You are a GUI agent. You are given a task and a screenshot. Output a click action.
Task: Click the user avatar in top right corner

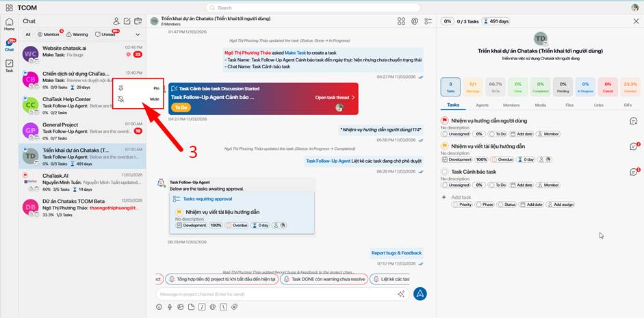(x=635, y=8)
